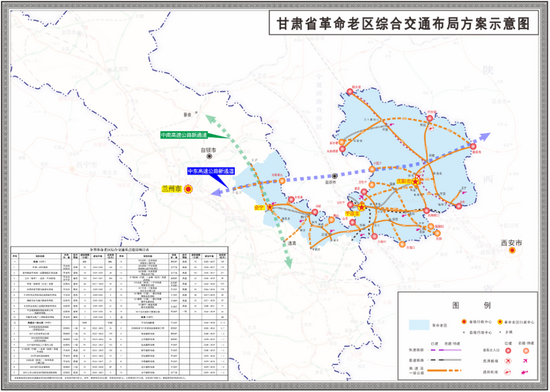Click the purple arrowhead pointing northeast
Screen dimensions: 550x392
tap(485, 136)
